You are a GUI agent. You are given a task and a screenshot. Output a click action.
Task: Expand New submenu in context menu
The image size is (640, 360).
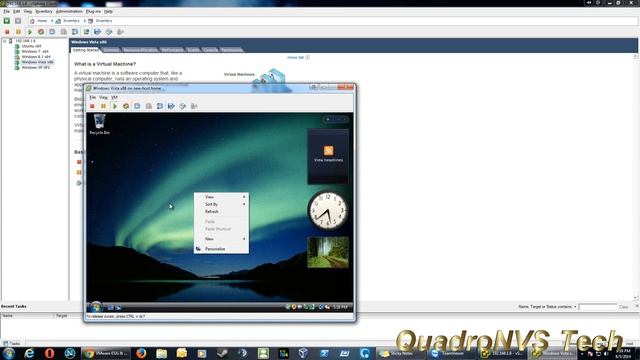[244, 239]
